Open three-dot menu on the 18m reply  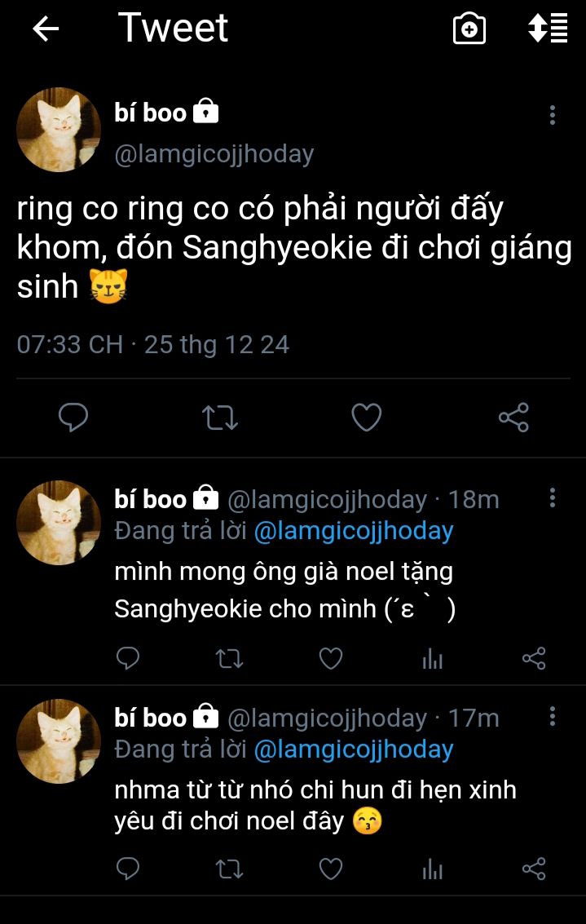[553, 497]
